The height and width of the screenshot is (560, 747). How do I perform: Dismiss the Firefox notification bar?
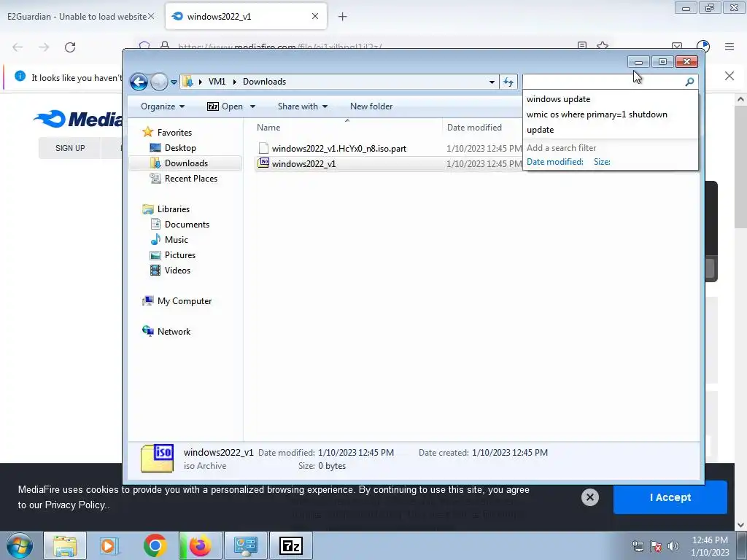[729, 76]
